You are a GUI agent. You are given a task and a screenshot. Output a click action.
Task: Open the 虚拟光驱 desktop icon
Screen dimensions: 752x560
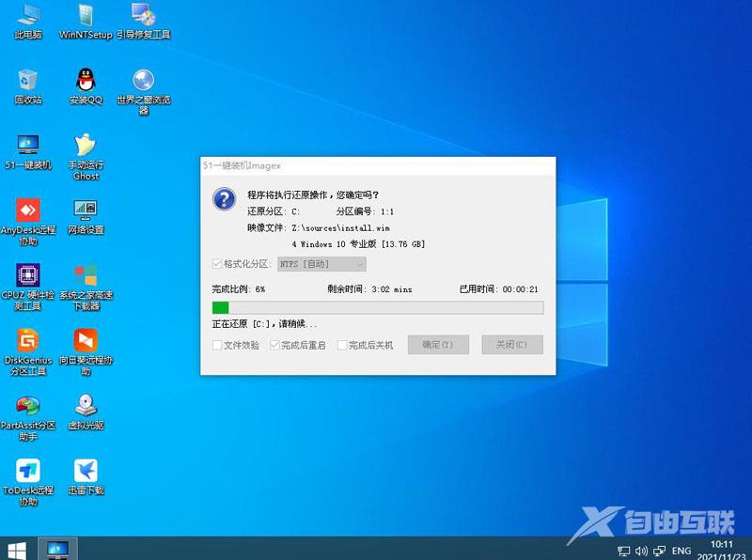86,412
